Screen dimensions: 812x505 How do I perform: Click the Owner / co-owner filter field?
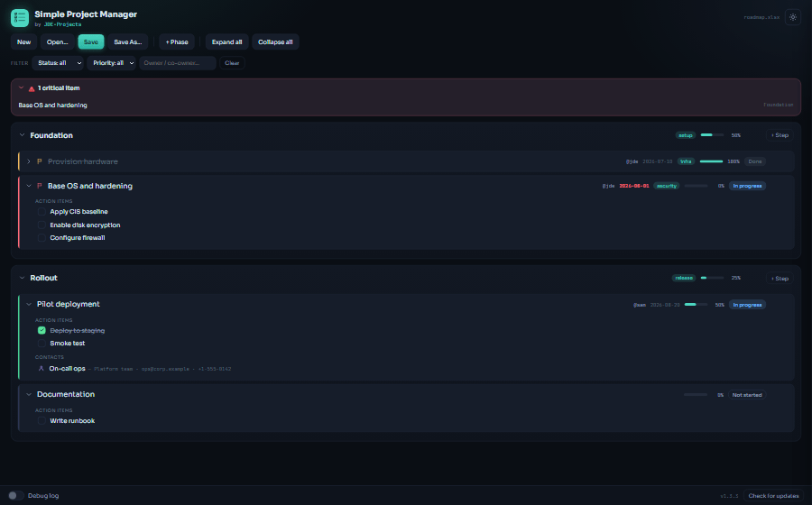(x=178, y=63)
